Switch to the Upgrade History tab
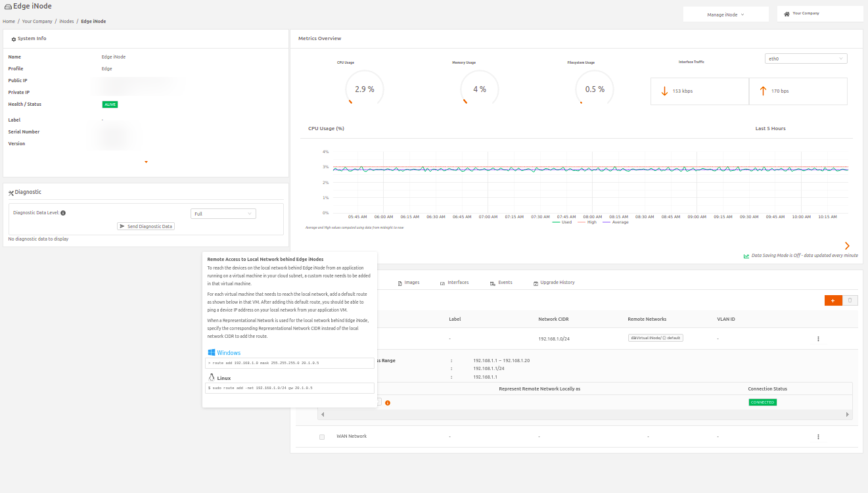The height and width of the screenshot is (493, 868). (x=554, y=283)
